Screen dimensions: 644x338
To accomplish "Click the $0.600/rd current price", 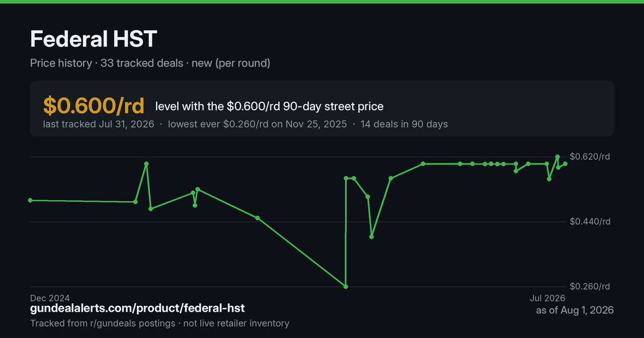I will point(94,106).
